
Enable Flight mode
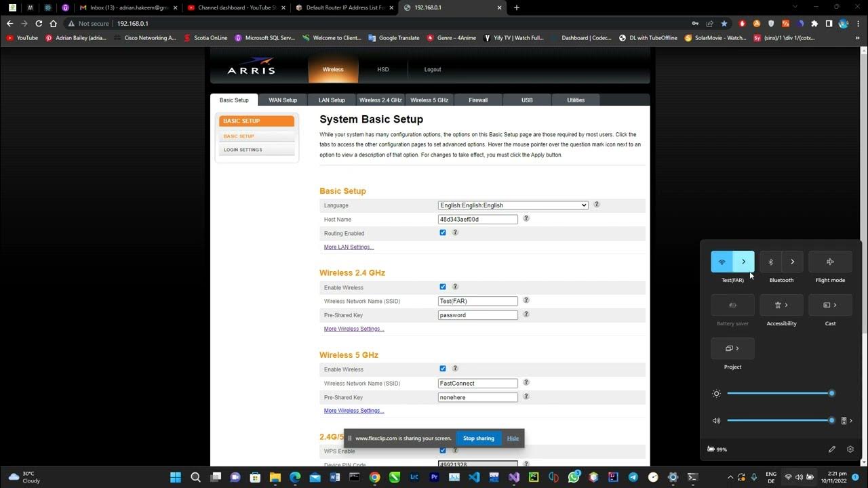pyautogui.click(x=830, y=262)
